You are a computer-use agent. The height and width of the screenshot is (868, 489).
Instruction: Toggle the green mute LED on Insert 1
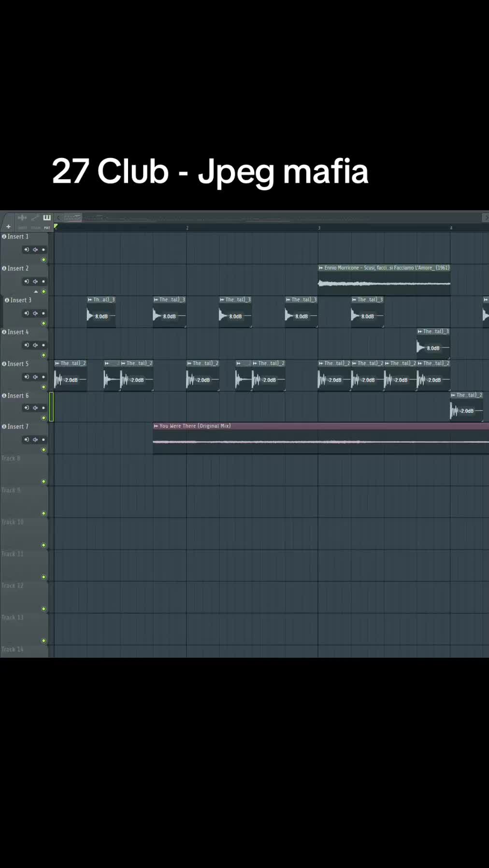click(x=43, y=260)
